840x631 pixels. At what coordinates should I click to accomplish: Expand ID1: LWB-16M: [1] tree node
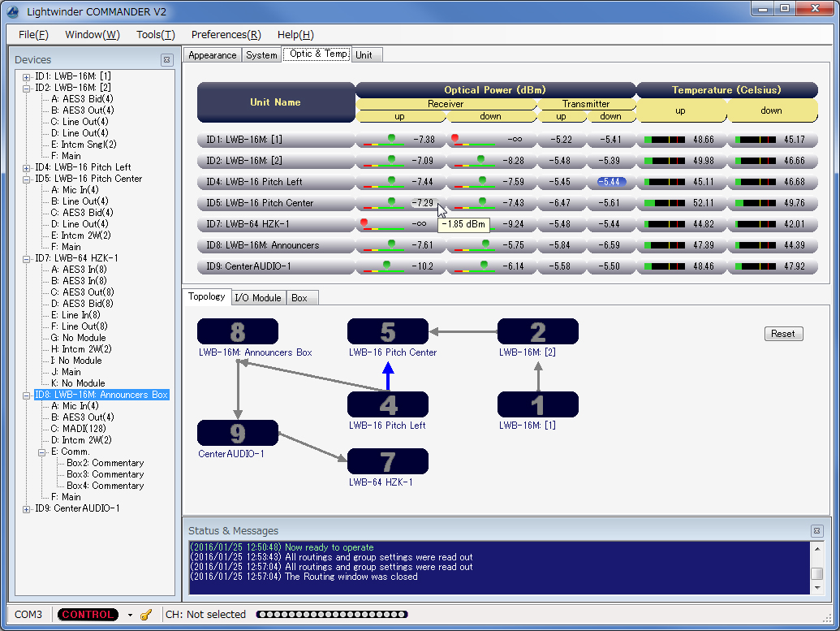26,76
